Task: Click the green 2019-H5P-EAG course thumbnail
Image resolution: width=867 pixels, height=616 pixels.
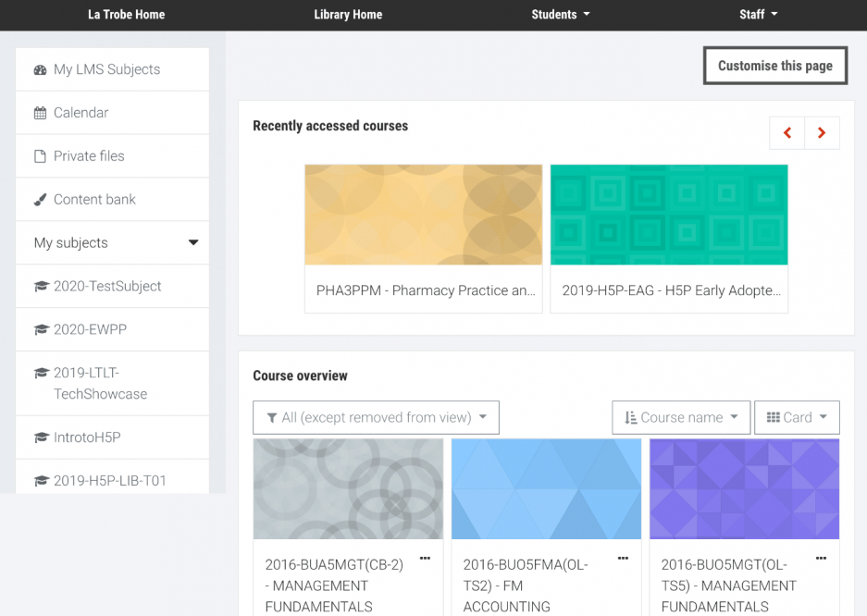Action: pyautogui.click(x=669, y=215)
